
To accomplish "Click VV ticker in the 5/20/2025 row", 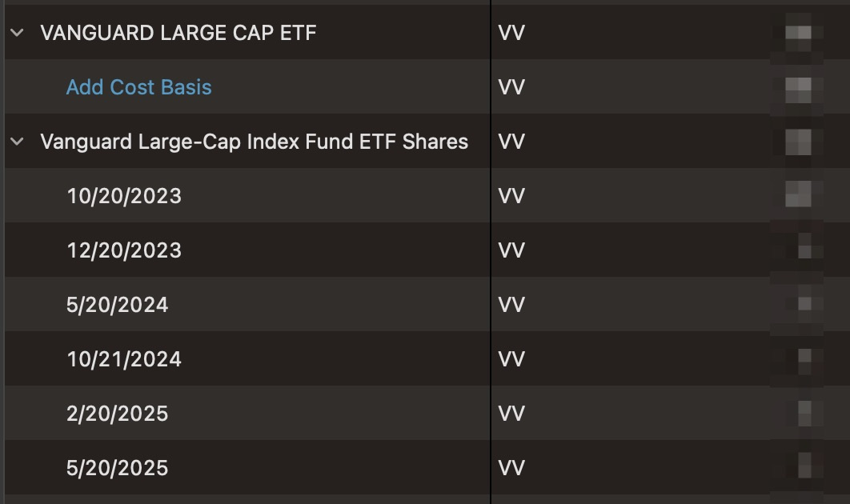I will click(511, 468).
